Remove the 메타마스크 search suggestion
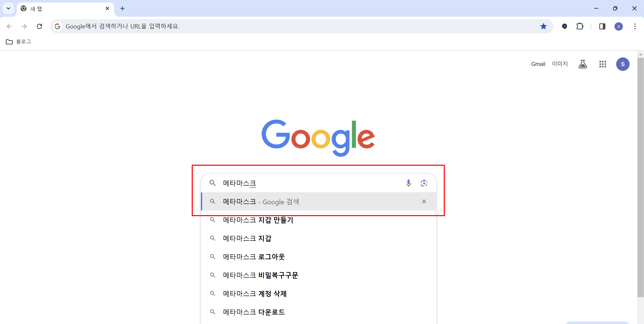Screen dimensions: 644x324 point(424,201)
